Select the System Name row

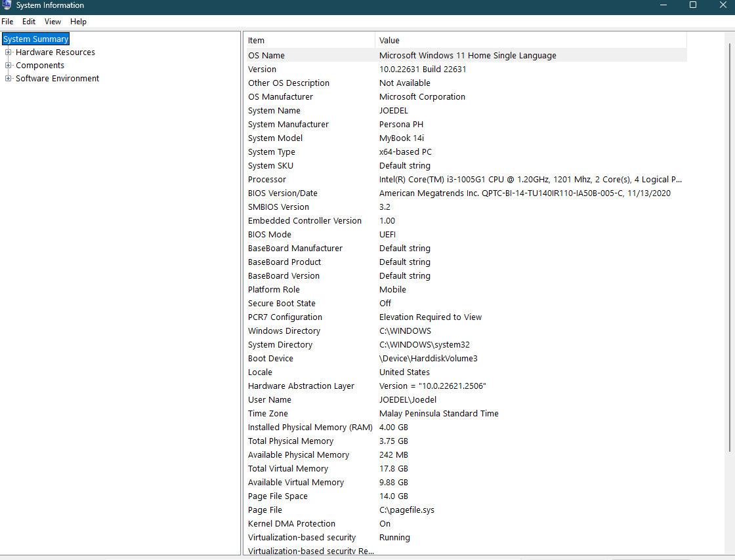[467, 111]
